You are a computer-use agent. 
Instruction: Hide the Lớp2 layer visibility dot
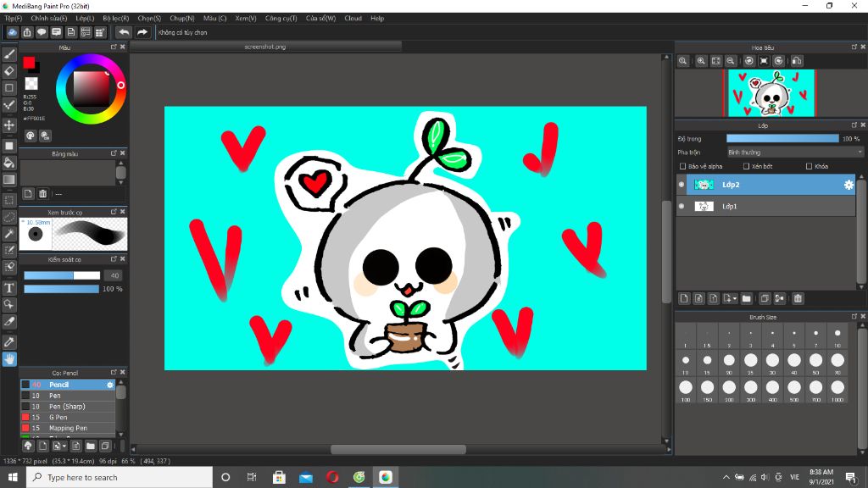point(682,185)
